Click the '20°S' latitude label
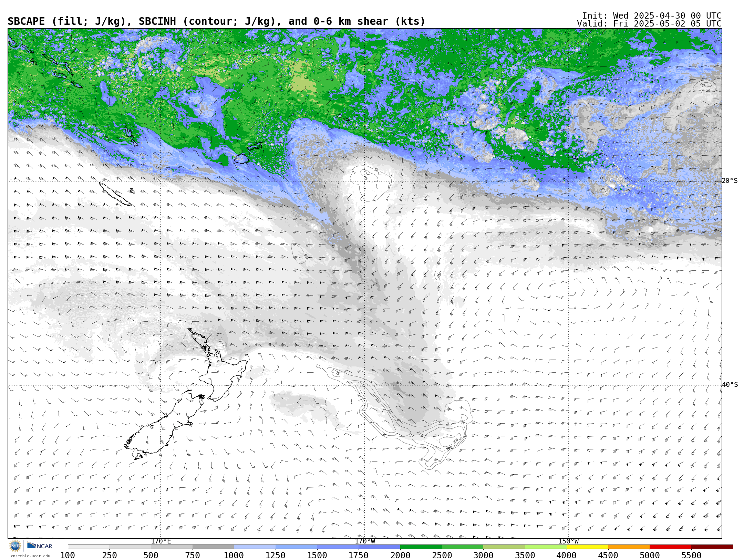 click(x=730, y=181)
